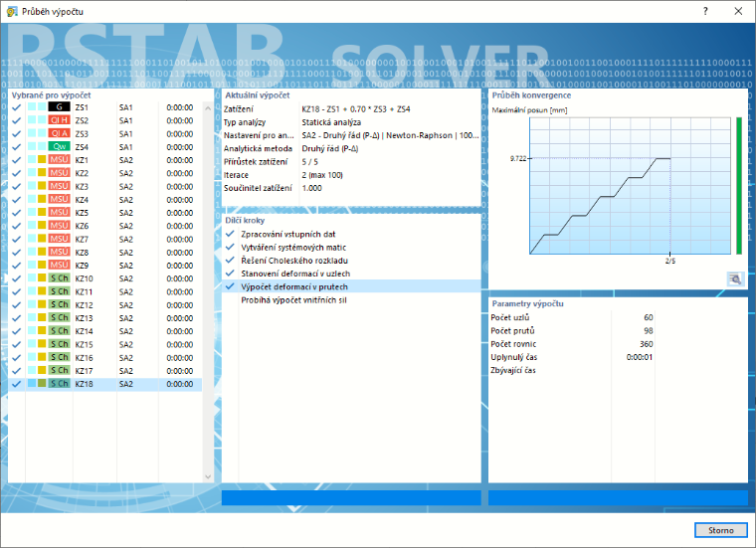Viewport: 756px width, 548px height.
Task: Click the S Ch badge for KZ18
Action: pos(59,384)
